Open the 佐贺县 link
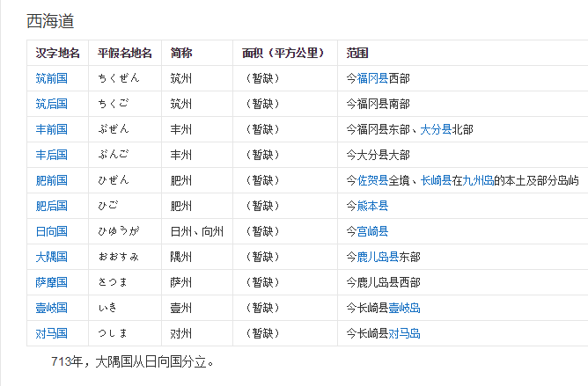The width and height of the screenshot is (588, 386). (x=372, y=180)
